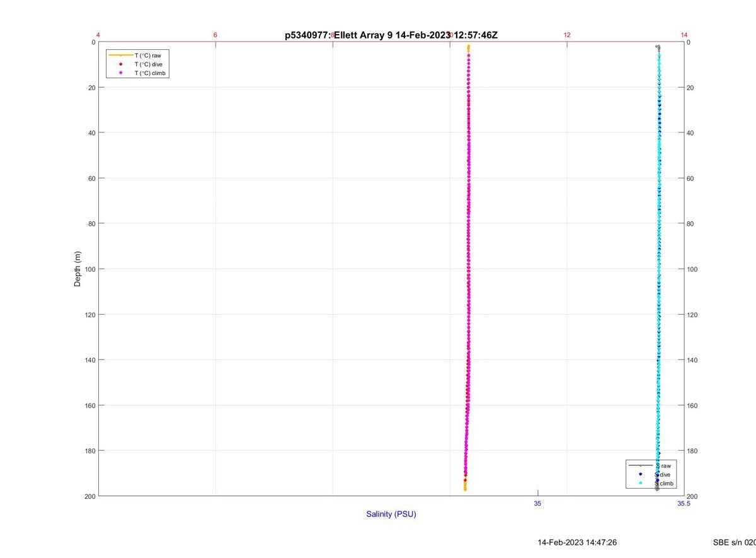Screen dimensions: 756x558
Task: Click magenta dot marker for T climb
Action: tap(120, 73)
